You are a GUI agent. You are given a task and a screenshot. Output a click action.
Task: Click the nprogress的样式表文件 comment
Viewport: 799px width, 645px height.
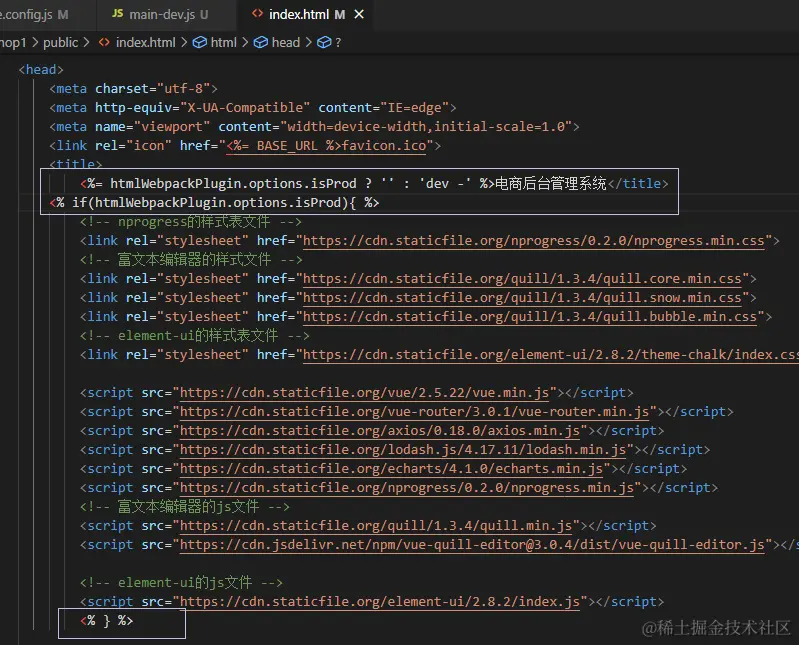191,222
